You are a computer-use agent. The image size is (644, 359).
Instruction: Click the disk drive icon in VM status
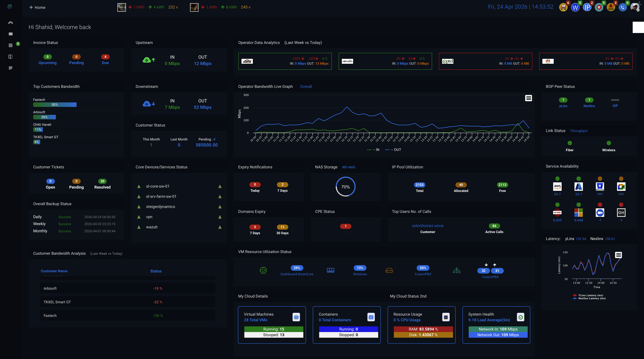(389, 270)
